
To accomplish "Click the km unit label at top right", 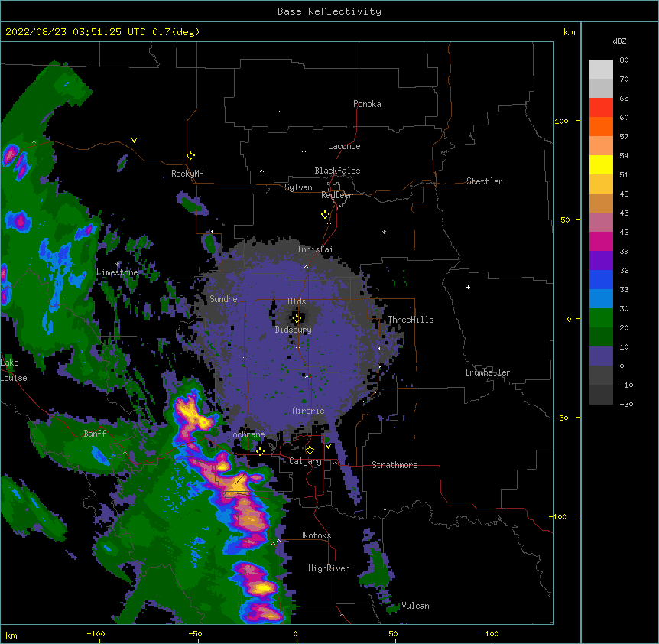I will click(569, 32).
